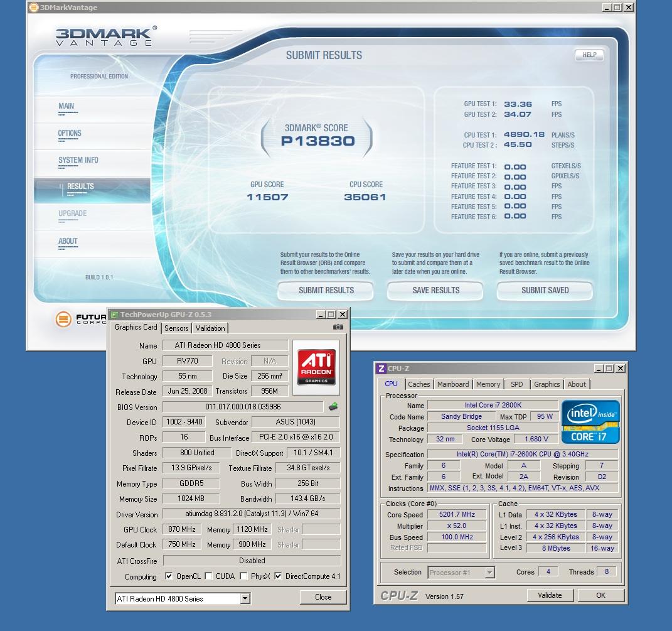Go to MAIN in 3DMark sidebar
The image size is (672, 631).
(x=66, y=106)
